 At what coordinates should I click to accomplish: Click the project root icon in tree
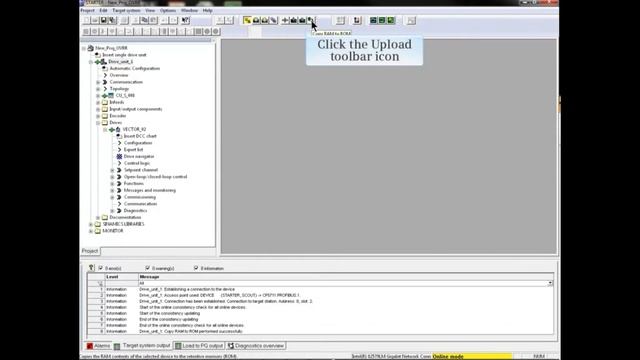point(91,48)
